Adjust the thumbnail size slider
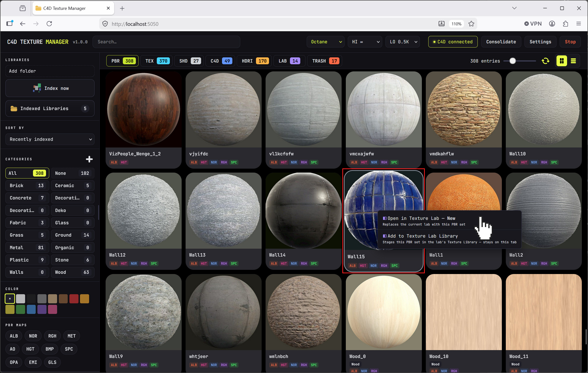Image resolution: width=588 pixels, height=373 pixels. tap(513, 61)
